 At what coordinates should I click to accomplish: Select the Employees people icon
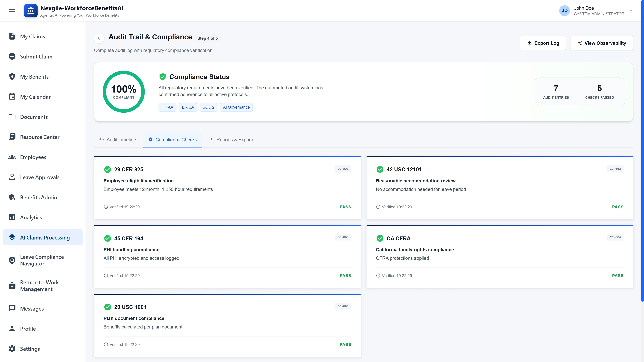click(12, 157)
